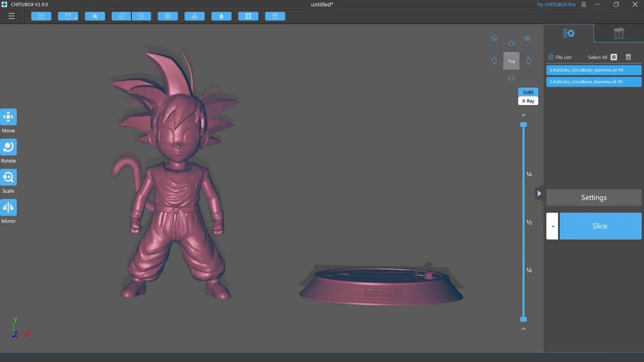
Task: Click the File List document icon
Action: click(551, 57)
